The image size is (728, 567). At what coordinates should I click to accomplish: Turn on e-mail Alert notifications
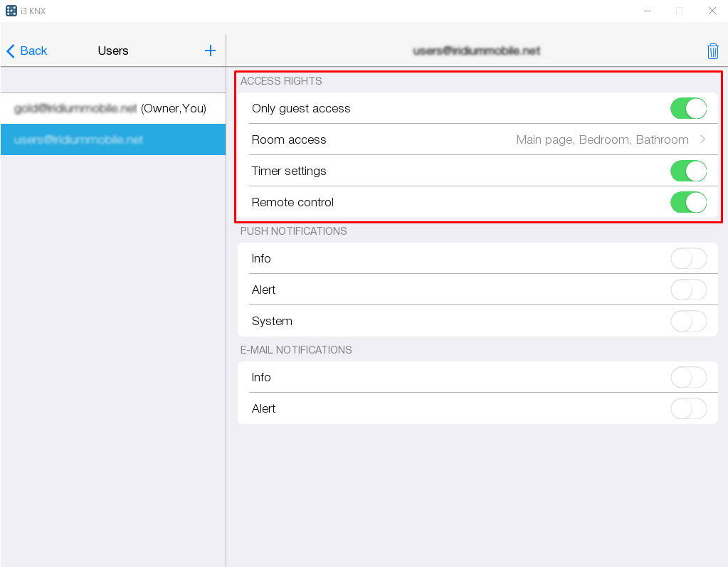[x=688, y=409]
